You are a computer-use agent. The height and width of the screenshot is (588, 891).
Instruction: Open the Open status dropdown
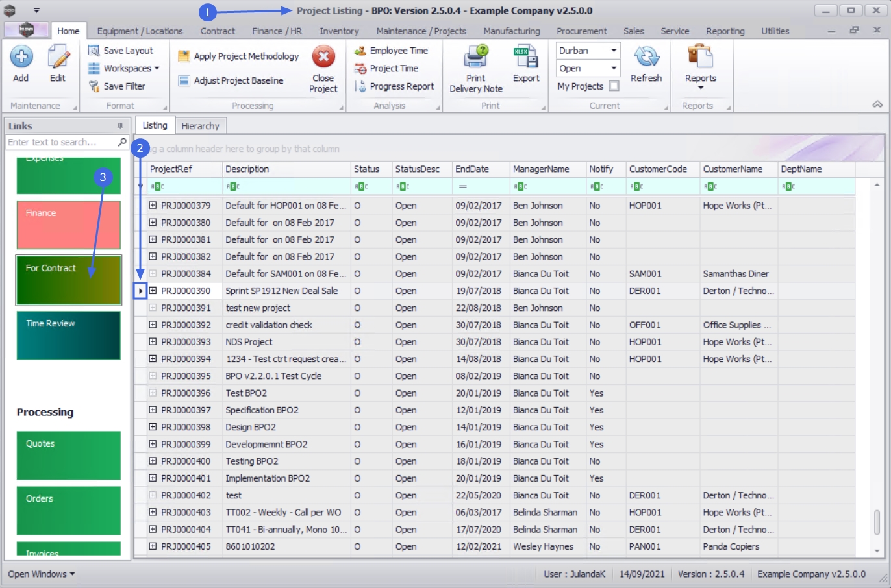pyautogui.click(x=613, y=68)
